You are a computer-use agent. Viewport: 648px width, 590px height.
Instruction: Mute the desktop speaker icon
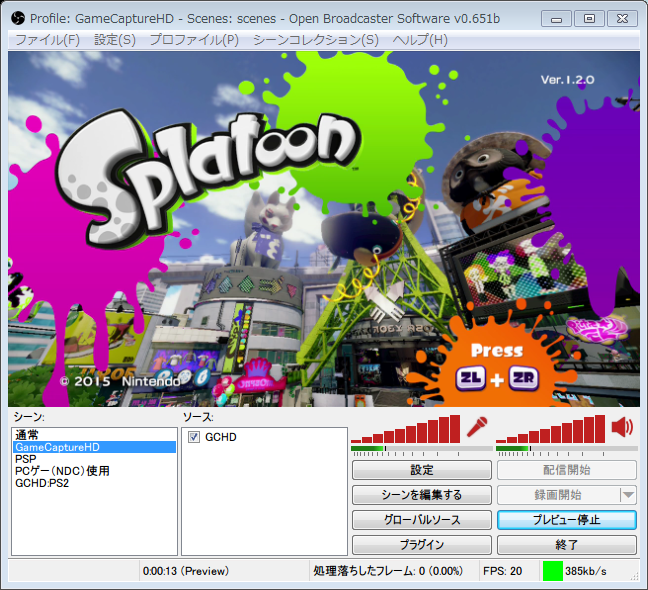(x=622, y=427)
